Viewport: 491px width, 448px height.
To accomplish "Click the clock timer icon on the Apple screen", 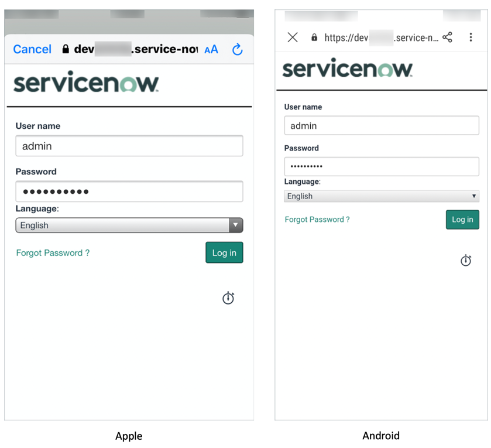I will pos(228,298).
